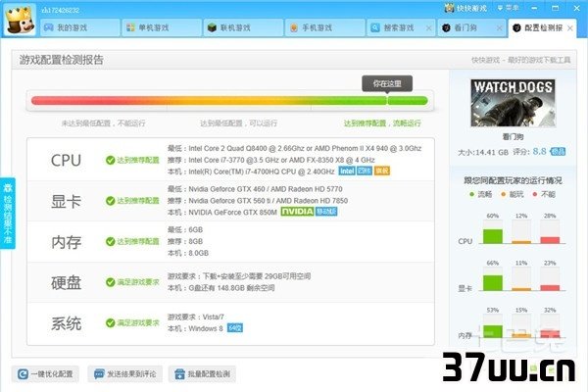Viewport: 588px width, 392px height.
Task: Click the orange 旗舰 badge
Action: coord(382,171)
